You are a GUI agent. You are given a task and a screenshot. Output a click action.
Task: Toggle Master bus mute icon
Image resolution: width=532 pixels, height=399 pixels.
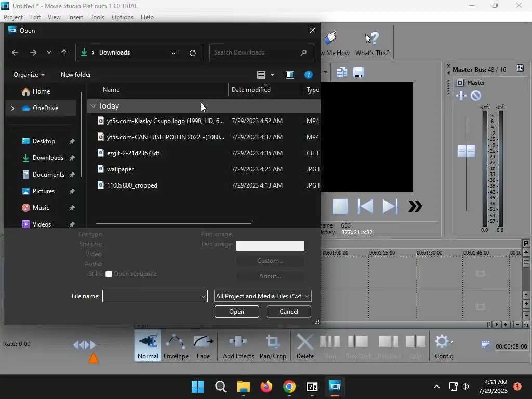476,96
